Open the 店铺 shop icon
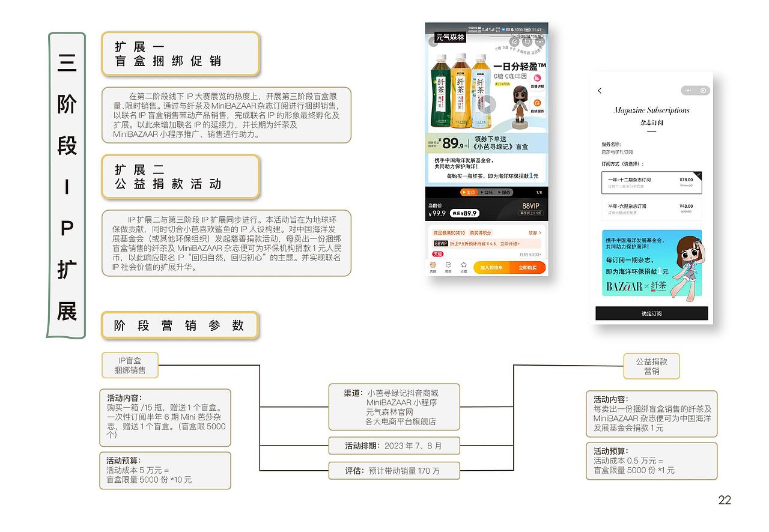The height and width of the screenshot is (532, 769). tap(433, 267)
